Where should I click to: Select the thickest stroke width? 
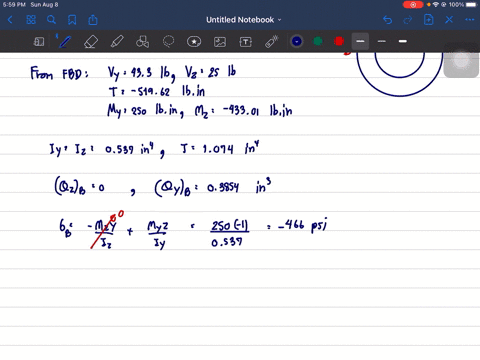coord(403,41)
